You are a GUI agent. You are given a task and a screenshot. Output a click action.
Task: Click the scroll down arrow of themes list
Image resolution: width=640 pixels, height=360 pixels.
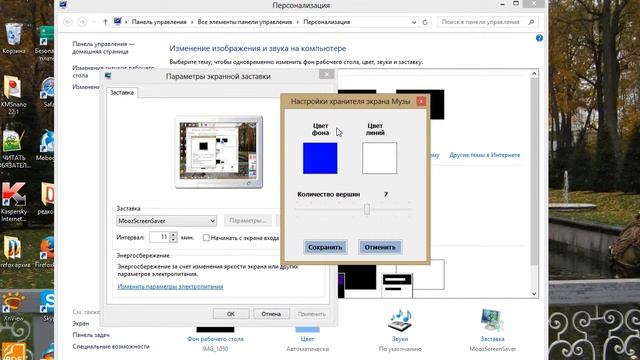[x=534, y=293]
